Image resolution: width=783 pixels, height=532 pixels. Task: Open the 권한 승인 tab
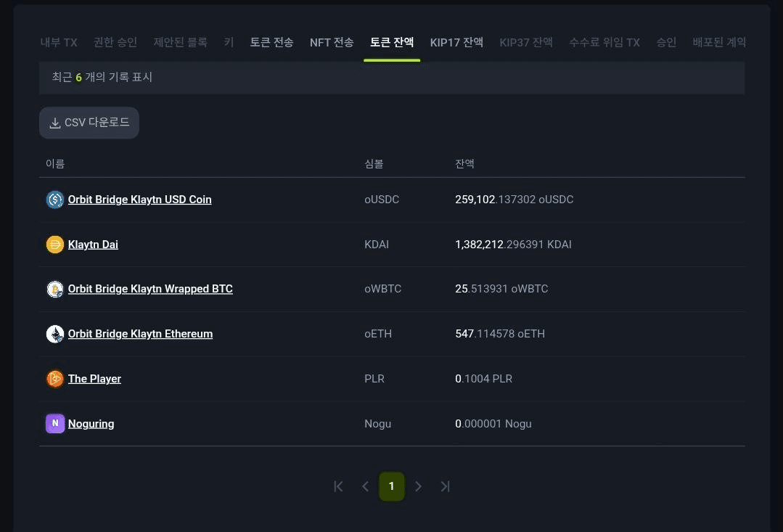click(x=115, y=43)
